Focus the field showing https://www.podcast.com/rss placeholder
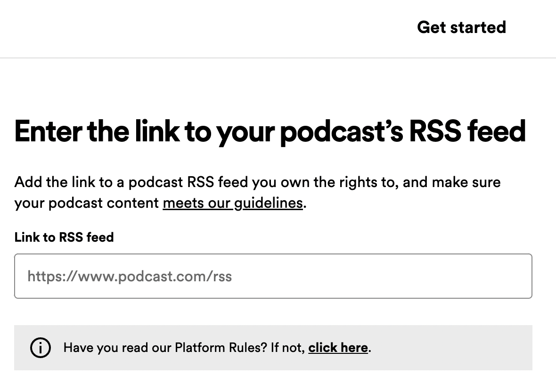 point(273,276)
